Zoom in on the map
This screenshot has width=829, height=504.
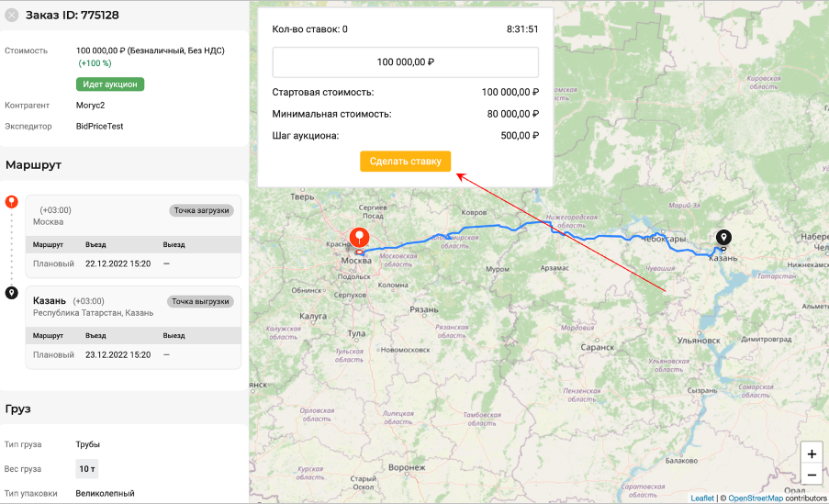point(812,454)
